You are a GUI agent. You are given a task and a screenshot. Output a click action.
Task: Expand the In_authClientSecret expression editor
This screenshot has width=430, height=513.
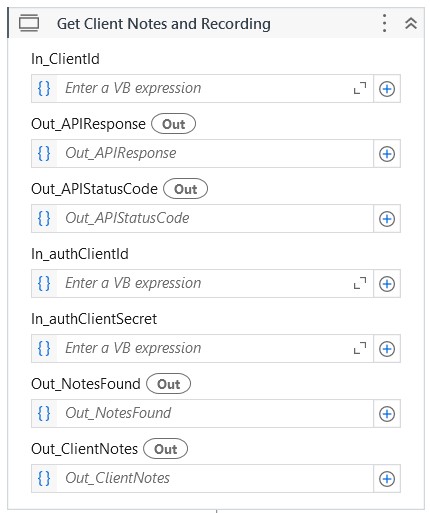tap(360, 348)
